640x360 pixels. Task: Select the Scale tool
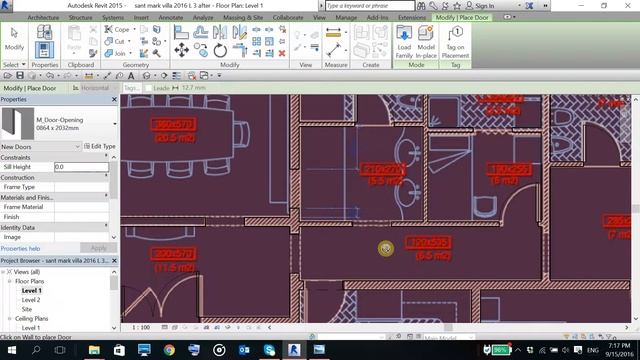269,41
